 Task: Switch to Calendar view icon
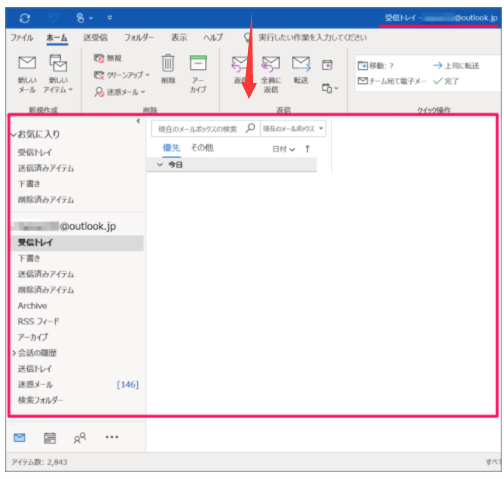[50, 438]
